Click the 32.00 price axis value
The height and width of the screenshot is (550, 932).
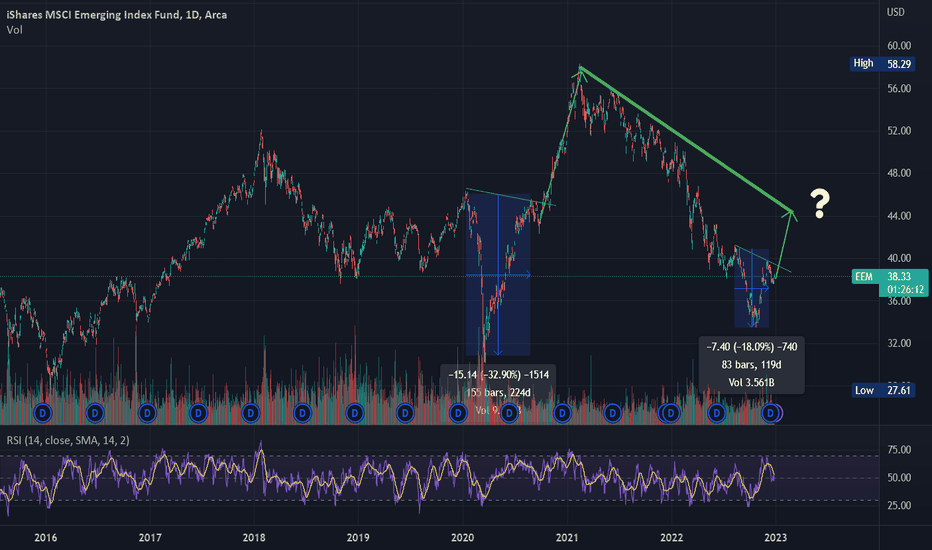pyautogui.click(x=899, y=343)
